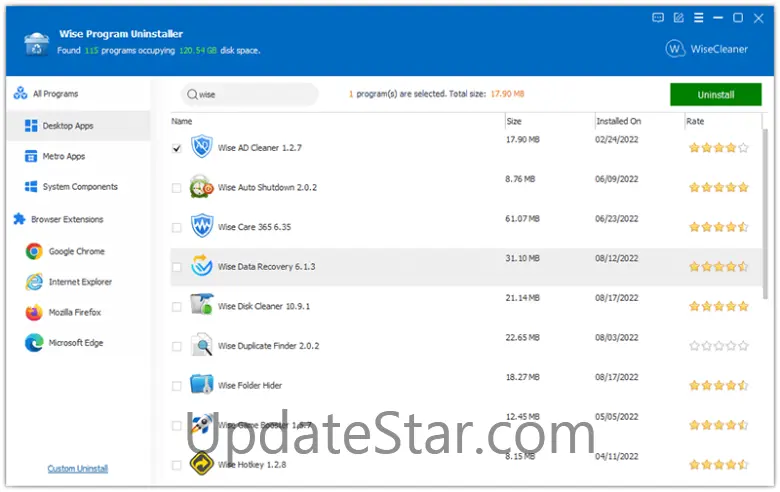This screenshot has width=780, height=492.
Task: Sort by the Rate column header
Action: point(695,121)
